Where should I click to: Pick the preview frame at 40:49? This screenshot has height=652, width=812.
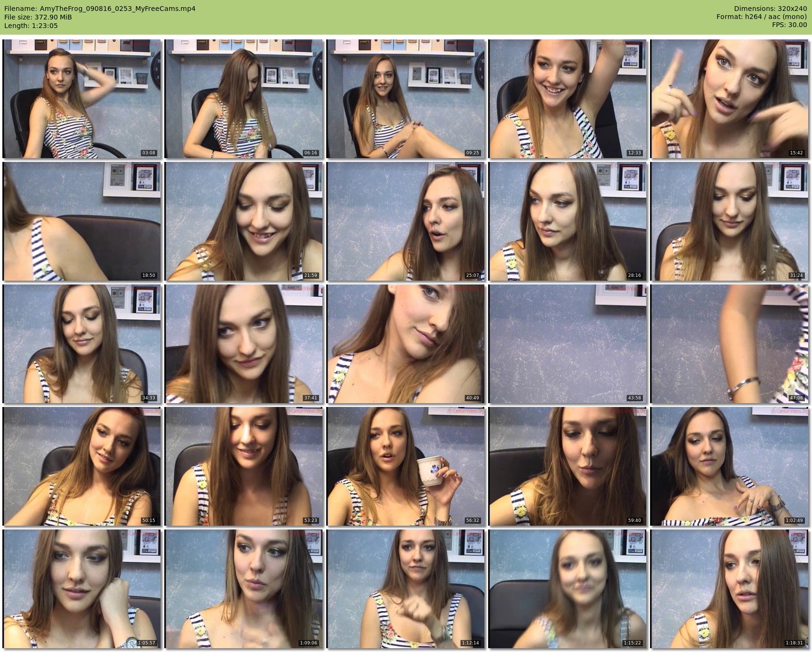click(x=406, y=344)
